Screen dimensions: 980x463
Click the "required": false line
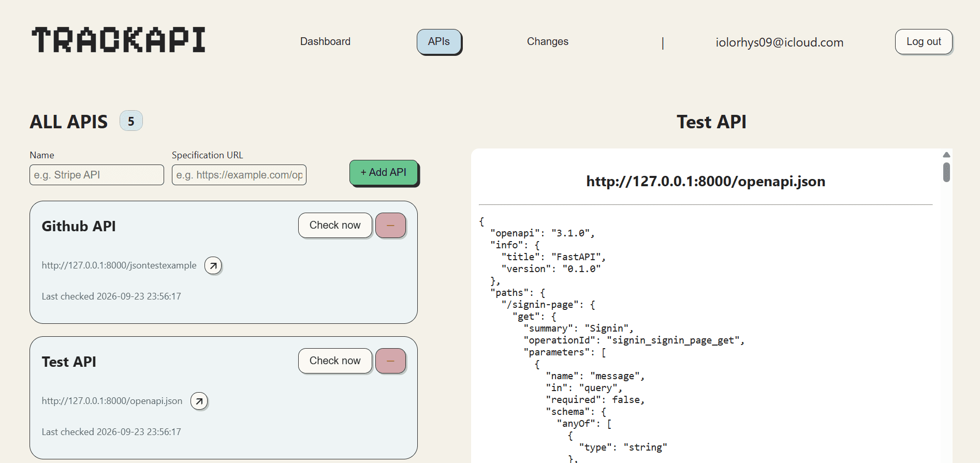tap(595, 400)
